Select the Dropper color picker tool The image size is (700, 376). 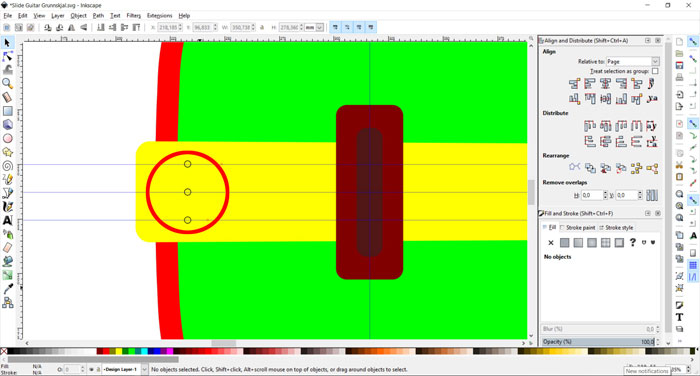tap(7, 289)
